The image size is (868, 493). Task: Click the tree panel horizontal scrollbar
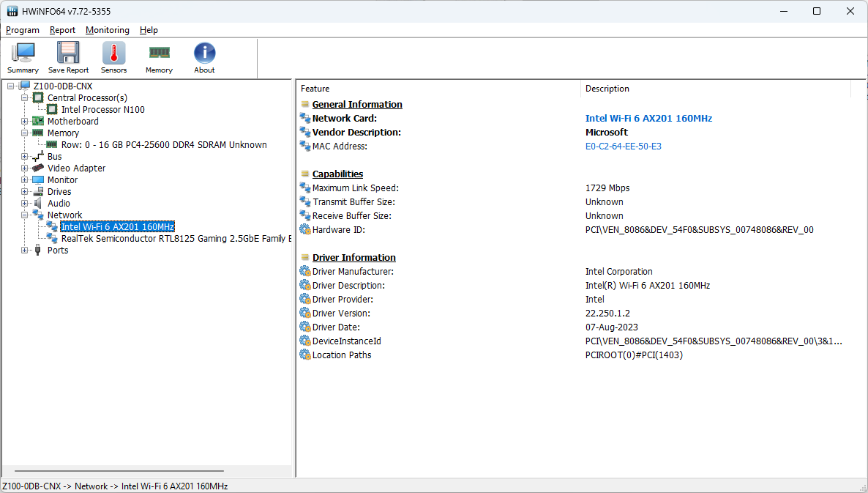119,471
